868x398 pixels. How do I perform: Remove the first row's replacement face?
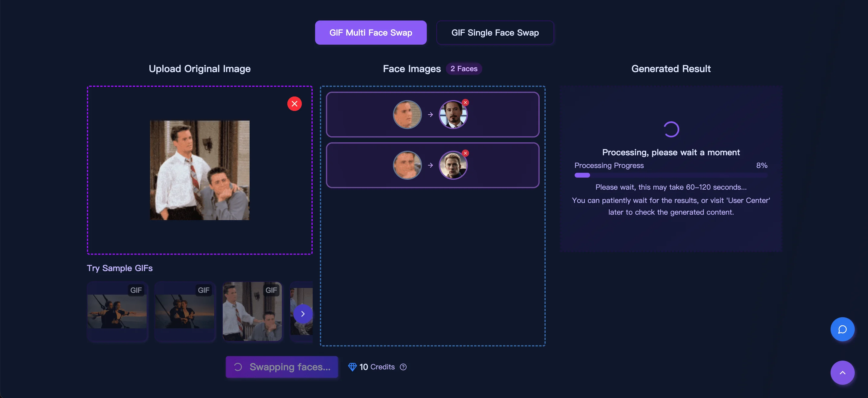[465, 102]
